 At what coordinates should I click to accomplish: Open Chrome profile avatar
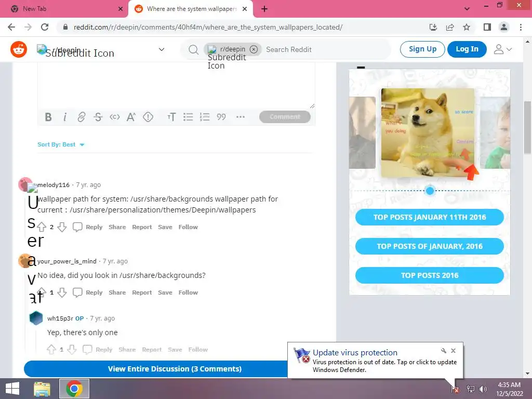click(504, 27)
